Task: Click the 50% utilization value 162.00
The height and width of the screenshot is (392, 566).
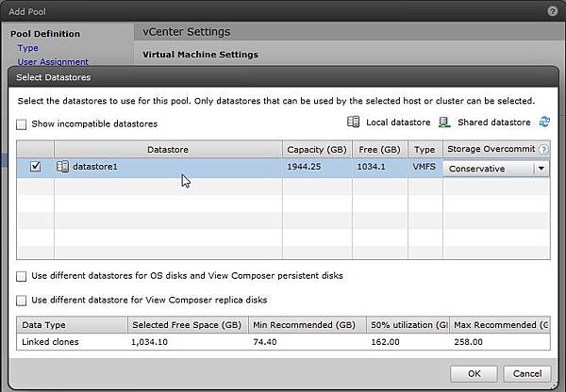Action: pyautogui.click(x=385, y=342)
